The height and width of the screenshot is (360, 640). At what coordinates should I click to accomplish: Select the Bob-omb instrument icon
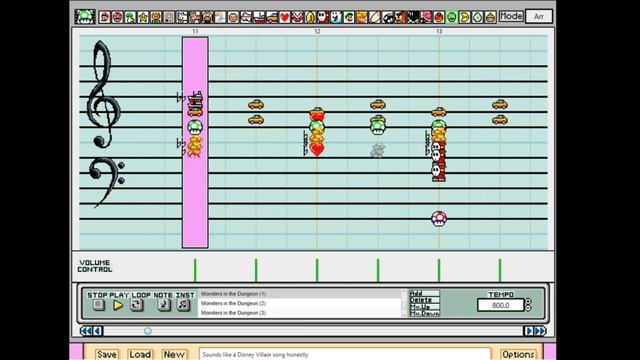413,17
